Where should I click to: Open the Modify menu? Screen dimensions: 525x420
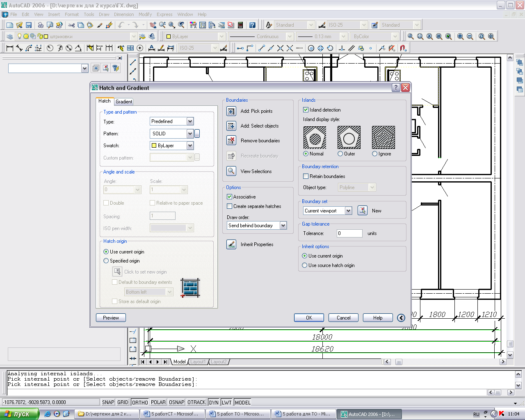145,14
